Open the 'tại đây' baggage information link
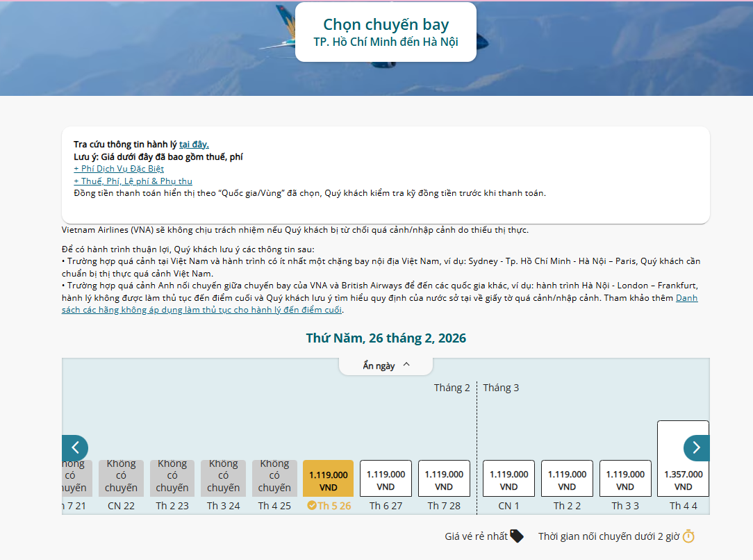 tap(194, 145)
